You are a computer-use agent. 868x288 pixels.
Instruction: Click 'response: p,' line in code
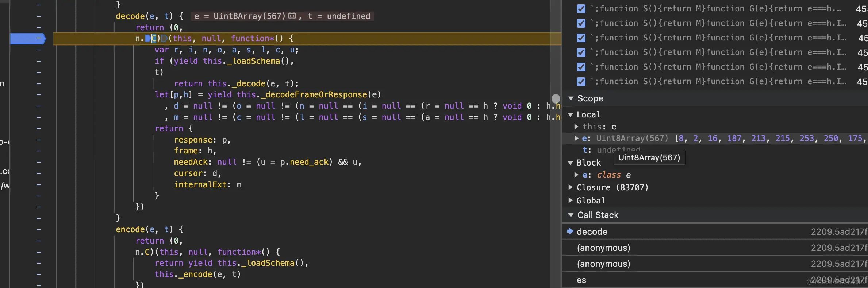(202, 140)
